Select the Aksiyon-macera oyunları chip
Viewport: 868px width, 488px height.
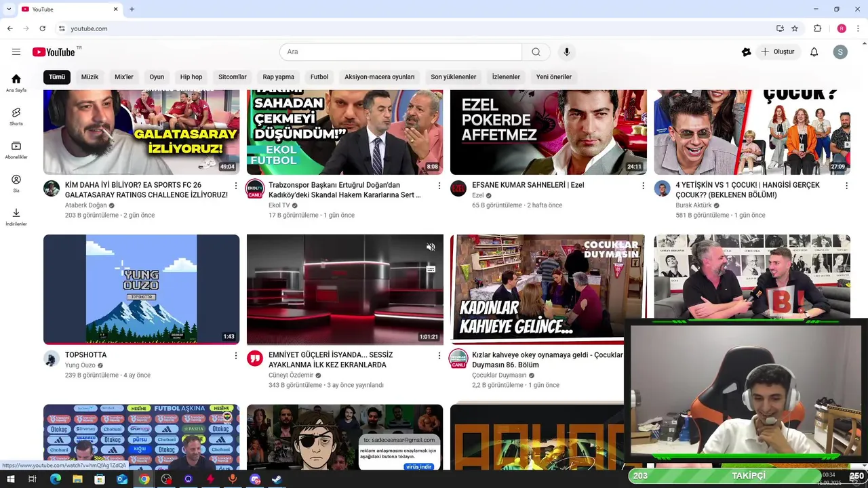coord(379,77)
